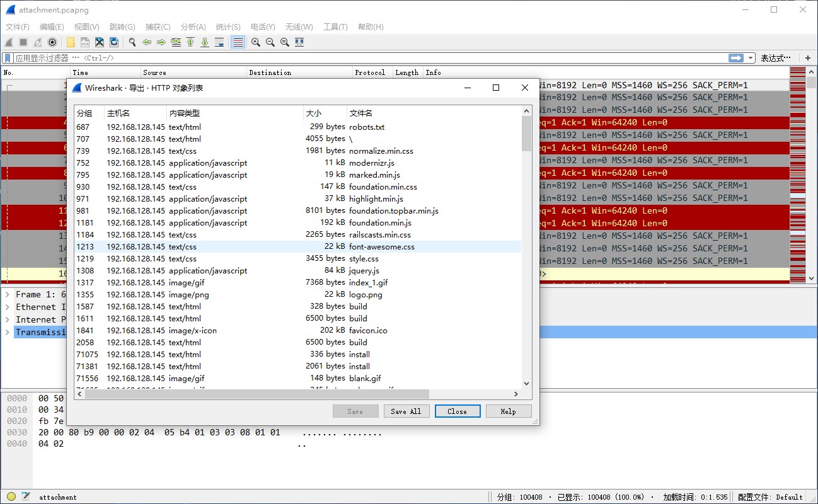
Task: Open the 捕获(C) menu
Action: (158, 27)
